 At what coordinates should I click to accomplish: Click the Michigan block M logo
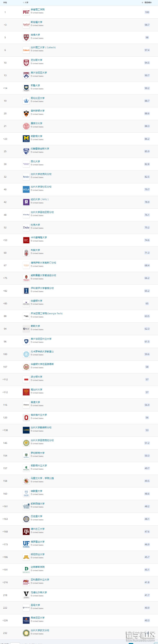point(26,139)
